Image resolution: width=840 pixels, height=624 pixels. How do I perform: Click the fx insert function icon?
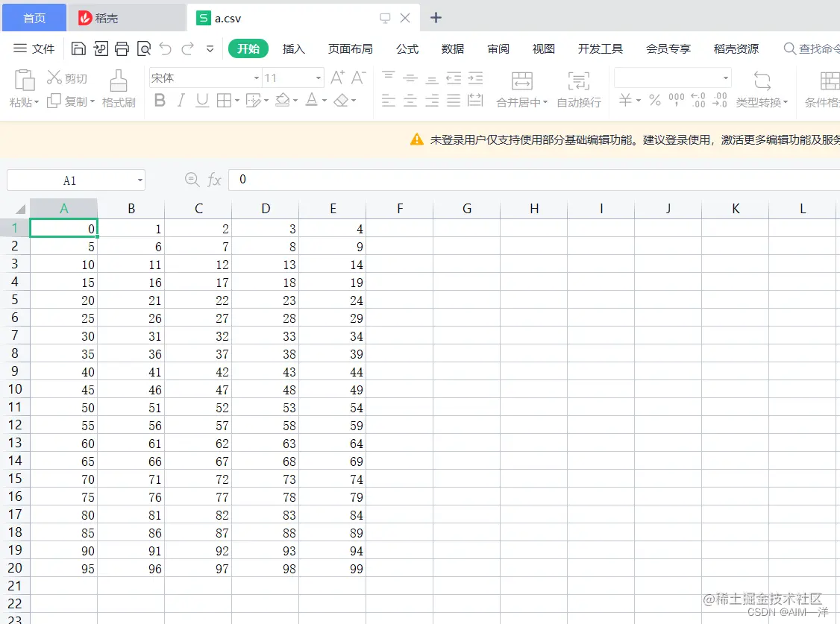click(214, 180)
